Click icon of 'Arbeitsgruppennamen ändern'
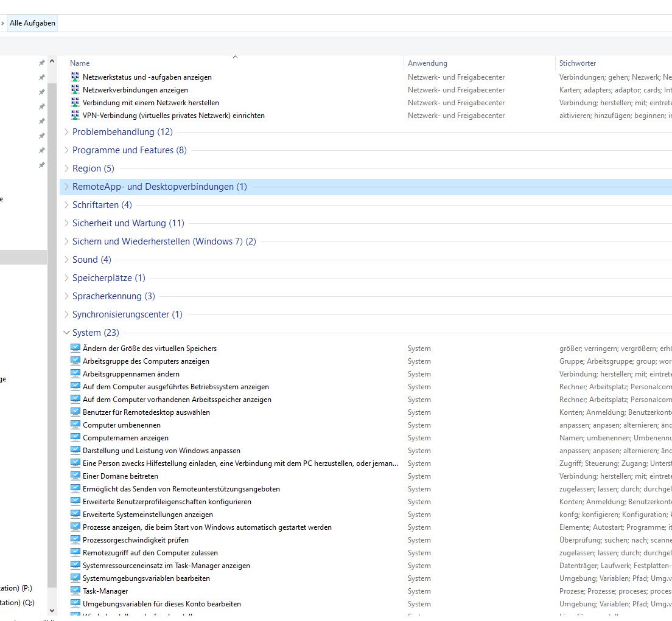672x621 pixels. [75, 373]
